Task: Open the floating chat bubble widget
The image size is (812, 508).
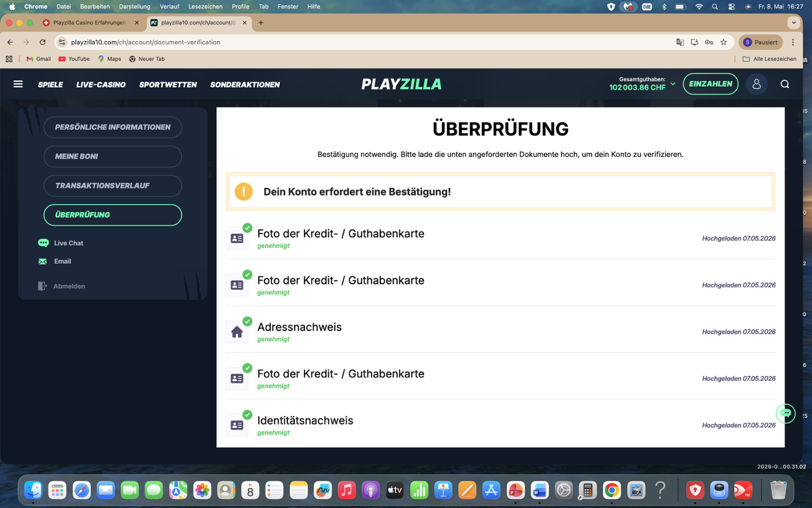Action: [785, 413]
